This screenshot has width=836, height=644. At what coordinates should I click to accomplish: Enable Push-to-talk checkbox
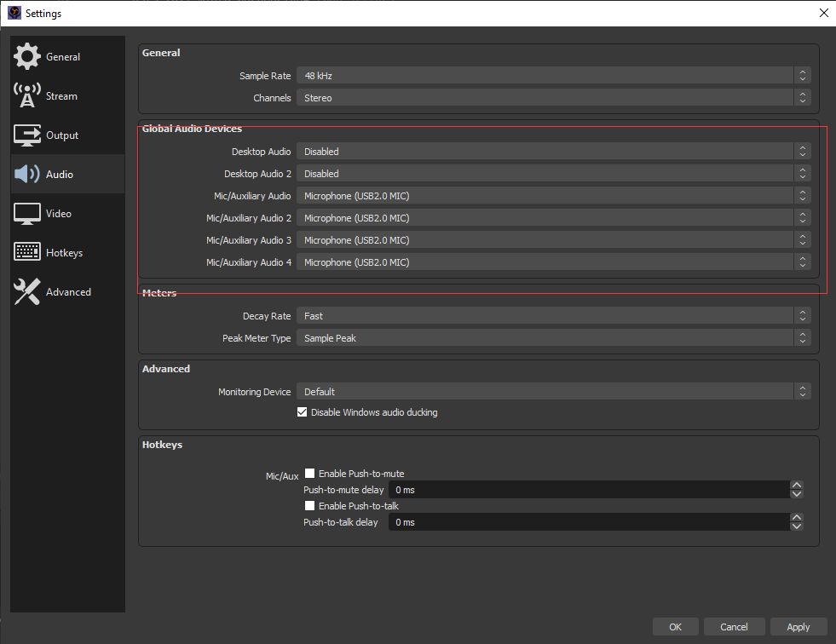tap(310, 506)
